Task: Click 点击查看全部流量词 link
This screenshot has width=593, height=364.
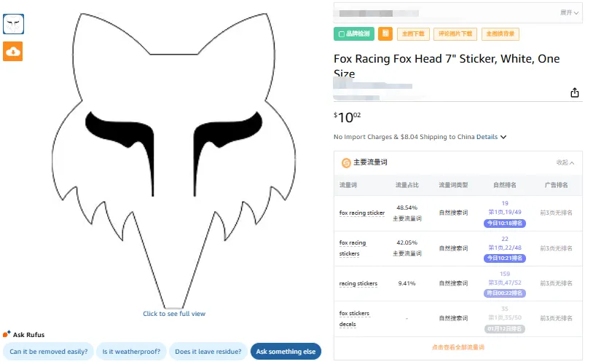Action: click(457, 347)
